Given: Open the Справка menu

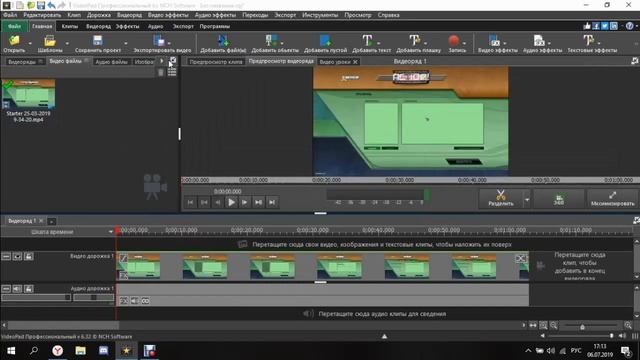Looking at the screenshot, I should (388, 15).
